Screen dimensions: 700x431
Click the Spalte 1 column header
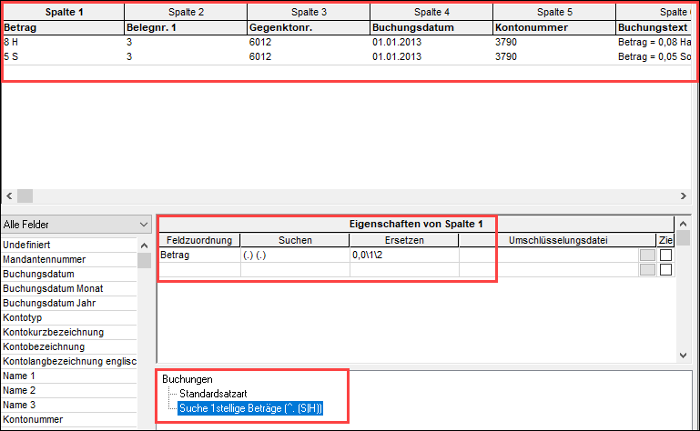pos(63,12)
